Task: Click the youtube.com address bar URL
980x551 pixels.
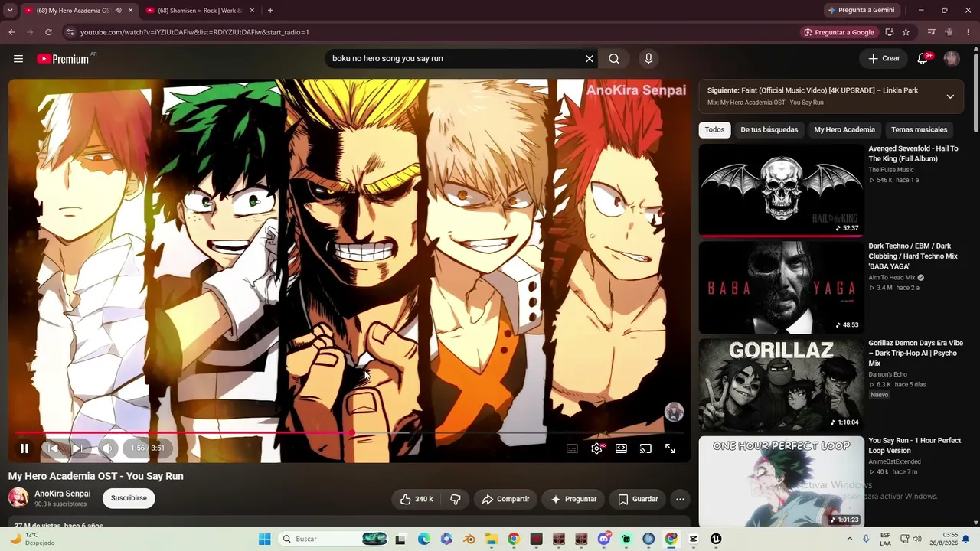Action: (194, 32)
